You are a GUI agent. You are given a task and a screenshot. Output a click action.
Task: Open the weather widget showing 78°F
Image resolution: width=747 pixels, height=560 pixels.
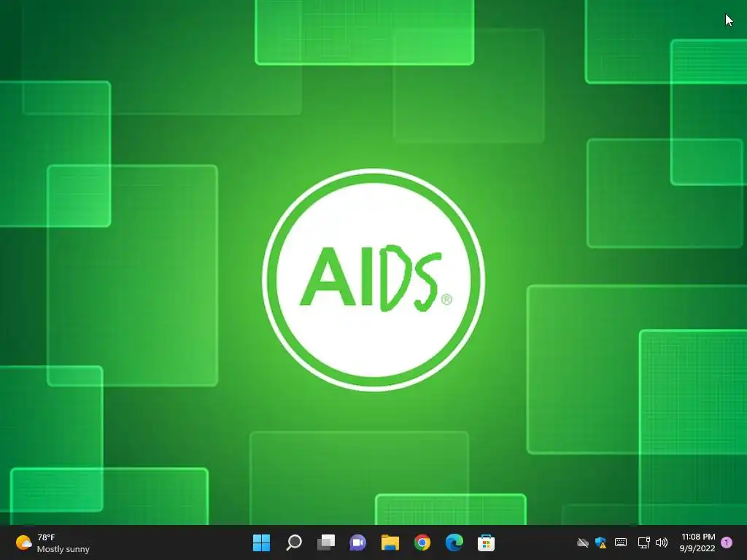53,542
